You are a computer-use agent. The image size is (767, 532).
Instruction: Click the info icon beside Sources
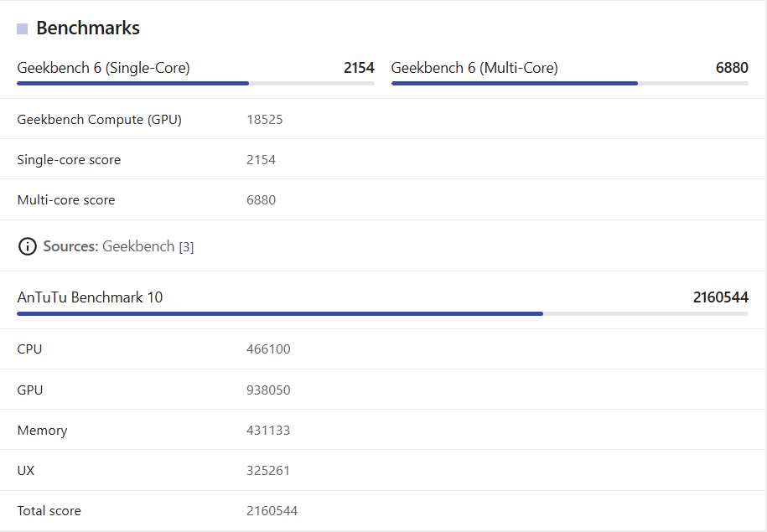tap(28, 246)
